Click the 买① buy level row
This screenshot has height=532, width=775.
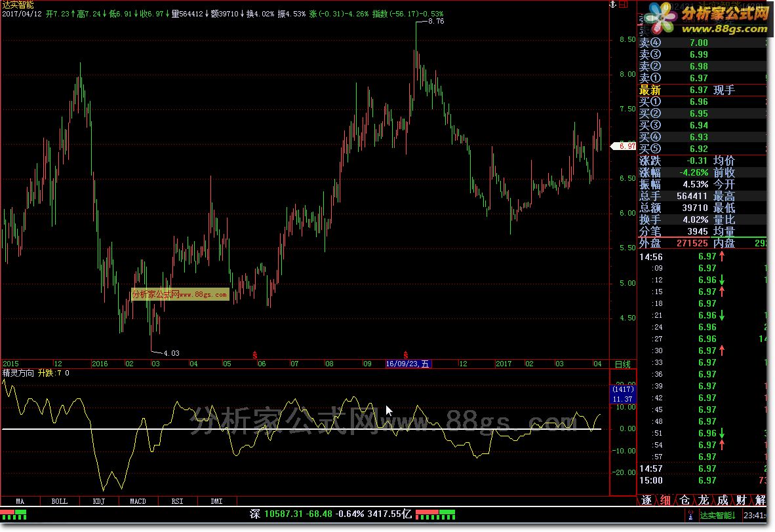702,102
